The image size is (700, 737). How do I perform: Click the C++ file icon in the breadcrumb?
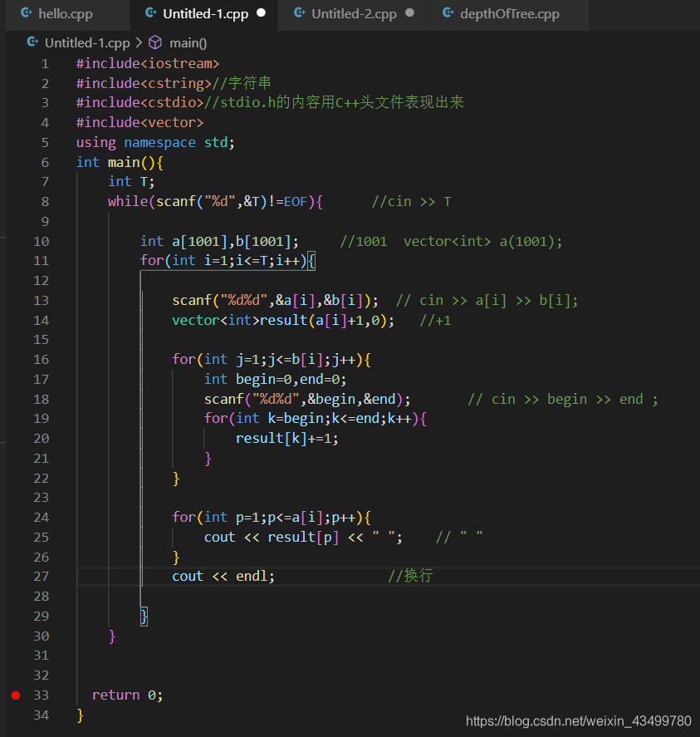click(x=32, y=42)
